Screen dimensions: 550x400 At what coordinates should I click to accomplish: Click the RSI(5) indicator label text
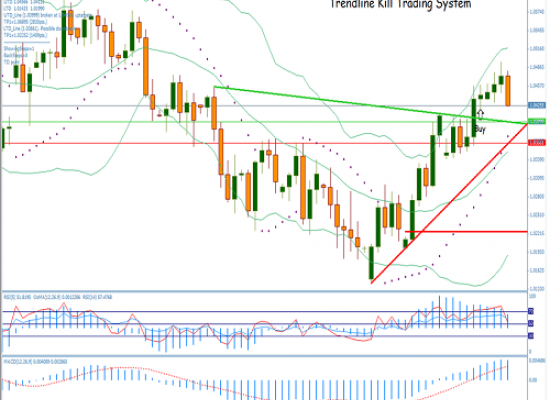[x=18, y=298]
